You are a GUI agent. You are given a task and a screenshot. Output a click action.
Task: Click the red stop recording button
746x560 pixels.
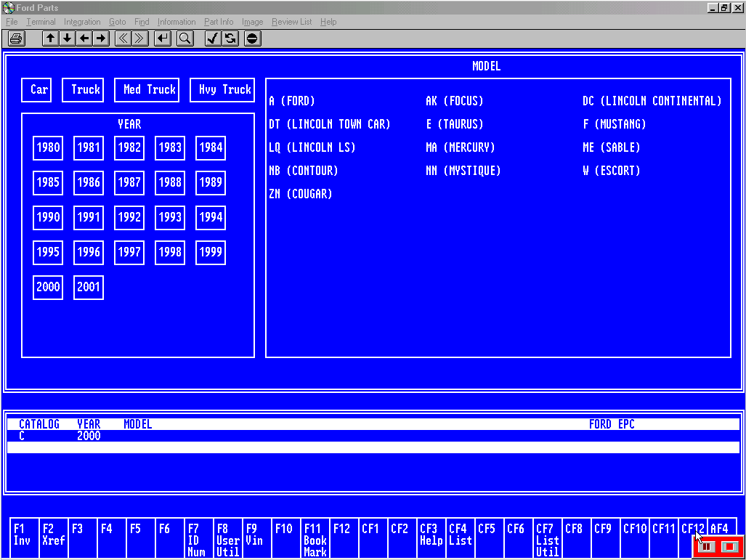[x=729, y=547]
